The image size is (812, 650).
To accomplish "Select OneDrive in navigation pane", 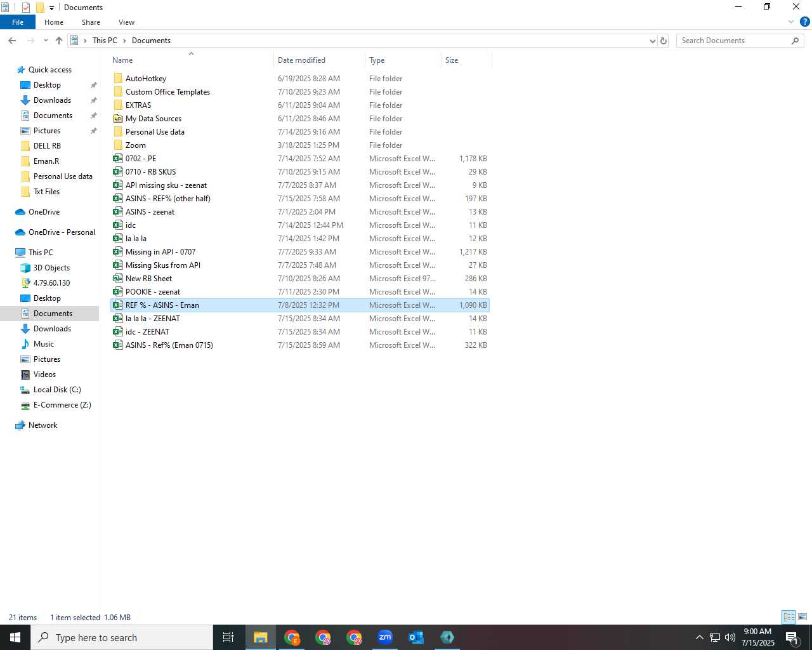I will tap(44, 212).
